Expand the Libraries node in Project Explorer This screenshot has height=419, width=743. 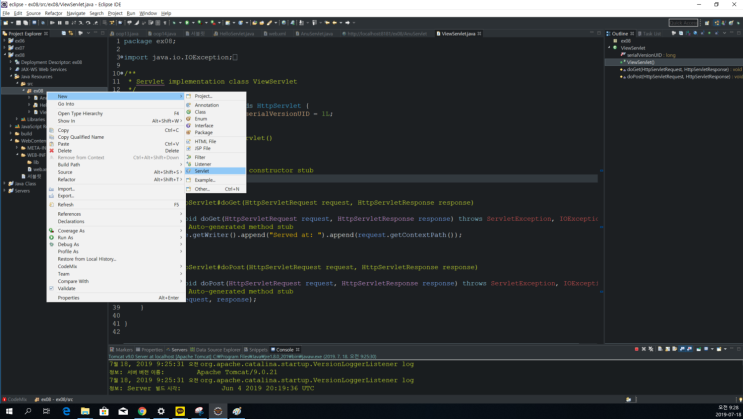click(x=18, y=119)
